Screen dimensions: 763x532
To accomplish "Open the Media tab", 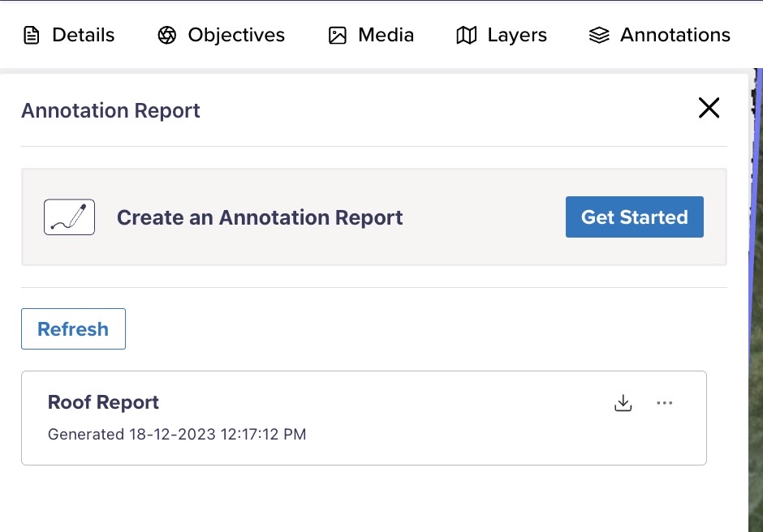I will 371,35.
